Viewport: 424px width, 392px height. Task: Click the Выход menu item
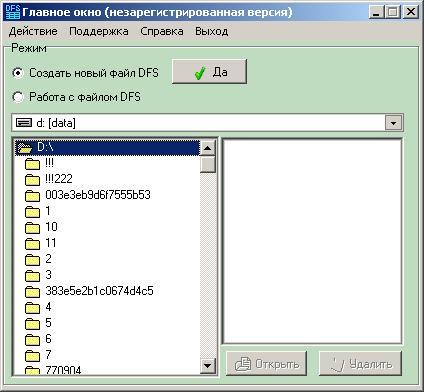point(212,31)
